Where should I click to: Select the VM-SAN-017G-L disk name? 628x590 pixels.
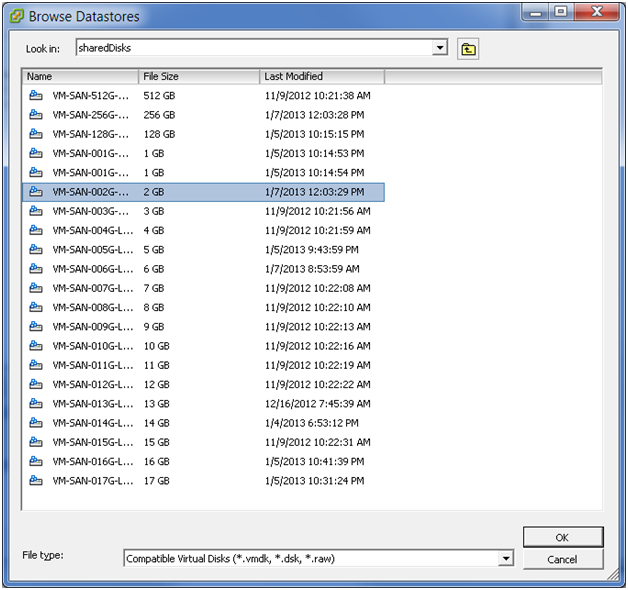[x=93, y=480]
